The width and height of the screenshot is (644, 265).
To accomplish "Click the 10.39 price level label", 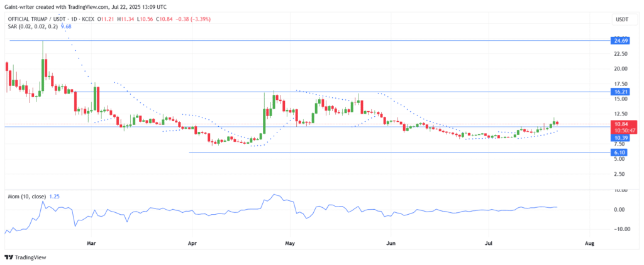I will coord(619,138).
